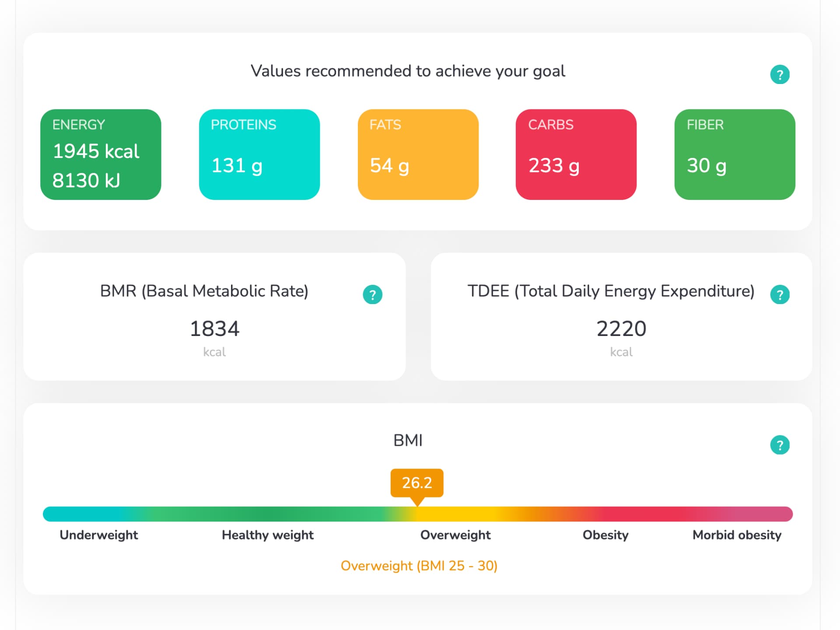Click the Morbid obesity label
The image size is (840, 630).
[737, 535]
